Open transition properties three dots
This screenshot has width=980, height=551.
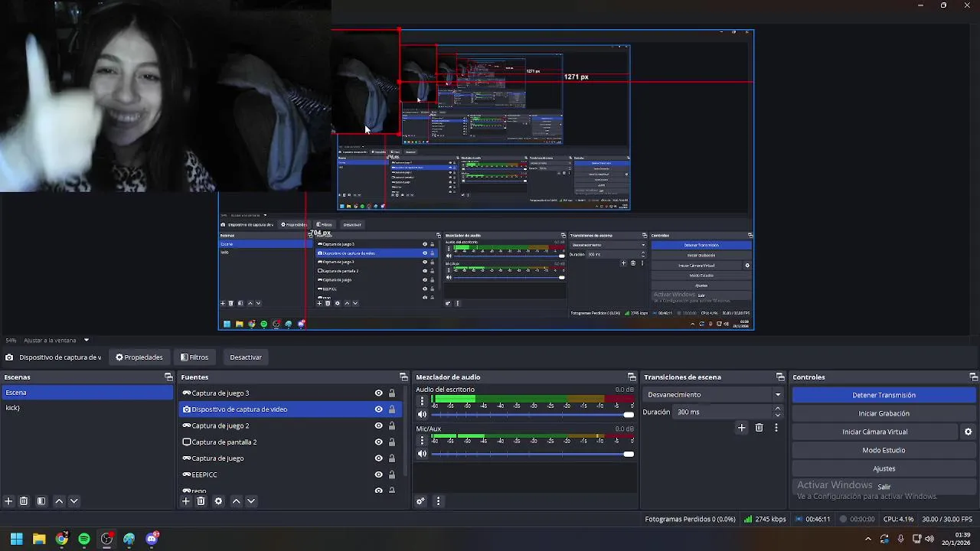pos(776,428)
